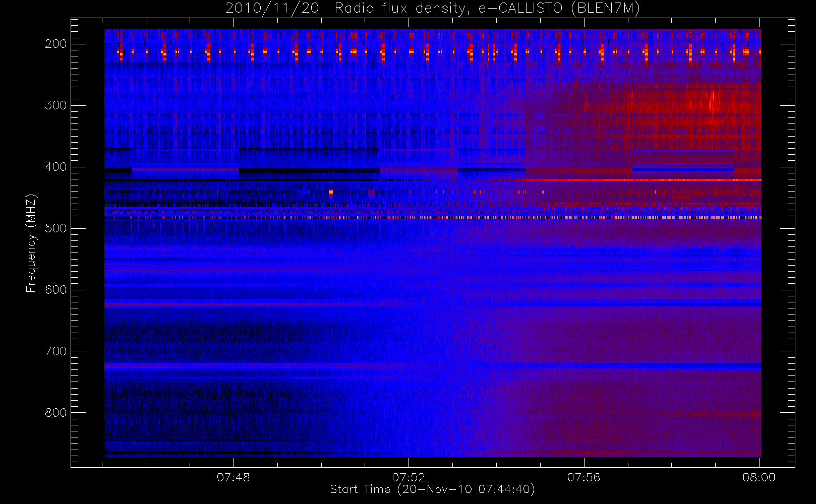
Task: Click the 08:00 time tick label
Action: click(x=759, y=477)
